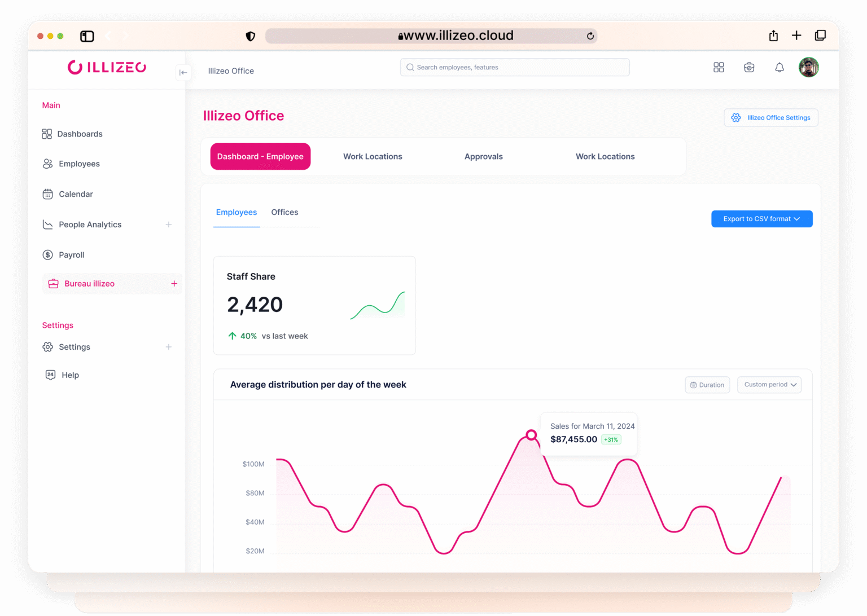This screenshot has width=867, height=616.
Task: Click the search employees input field
Action: (515, 67)
